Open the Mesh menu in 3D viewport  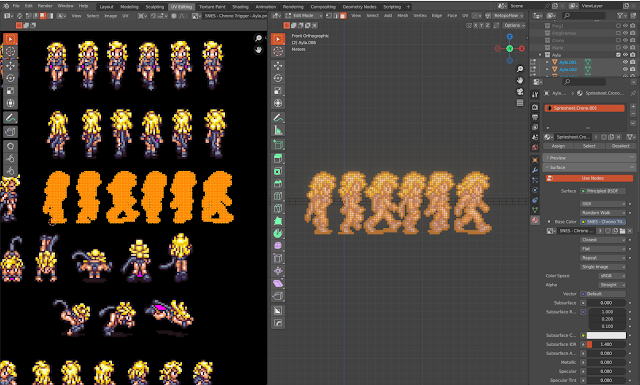[402, 16]
